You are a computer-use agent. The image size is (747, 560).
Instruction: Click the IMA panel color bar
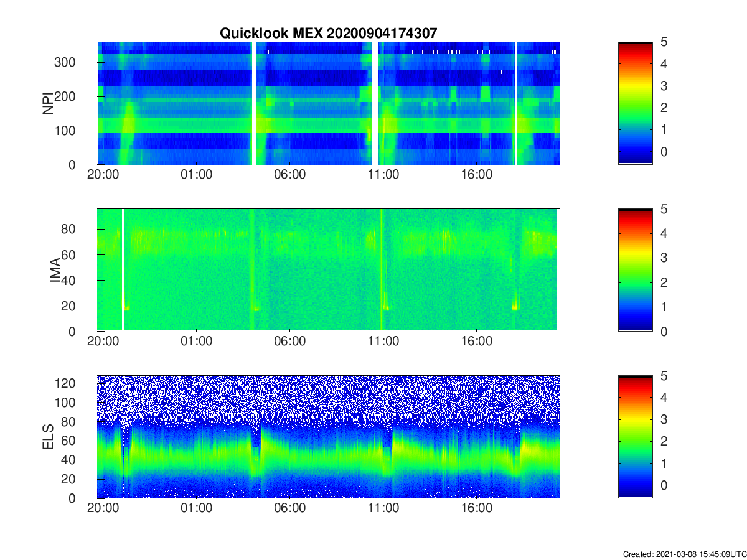pyautogui.click(x=635, y=270)
